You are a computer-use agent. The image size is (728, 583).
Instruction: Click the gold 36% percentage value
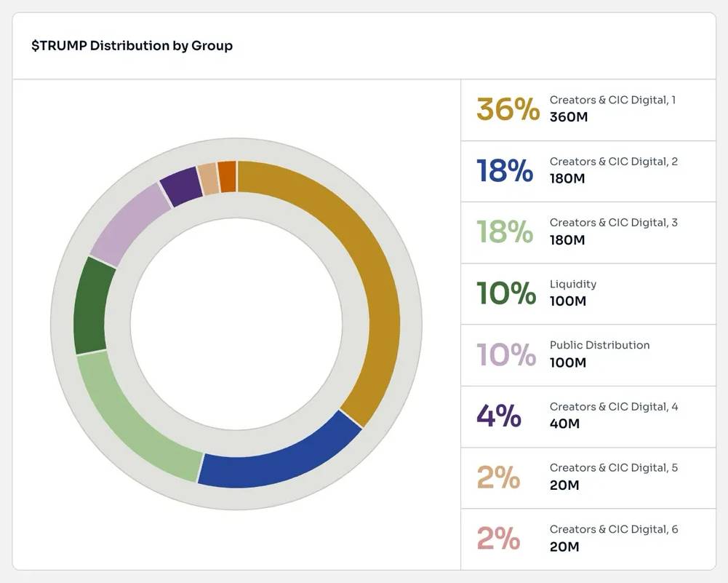tap(508, 109)
